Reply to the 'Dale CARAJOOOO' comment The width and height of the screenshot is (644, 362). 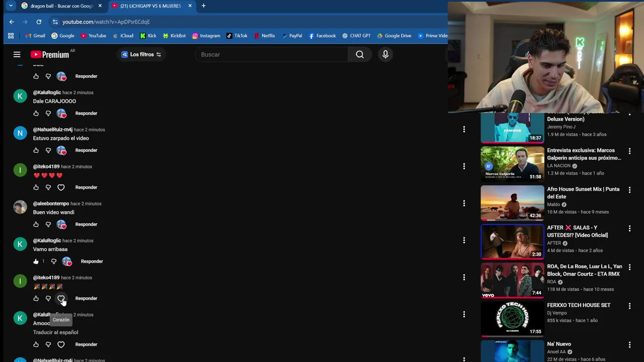tap(86, 113)
